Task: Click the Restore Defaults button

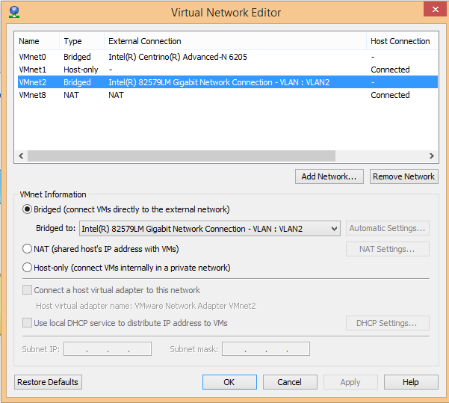Action: [x=48, y=382]
